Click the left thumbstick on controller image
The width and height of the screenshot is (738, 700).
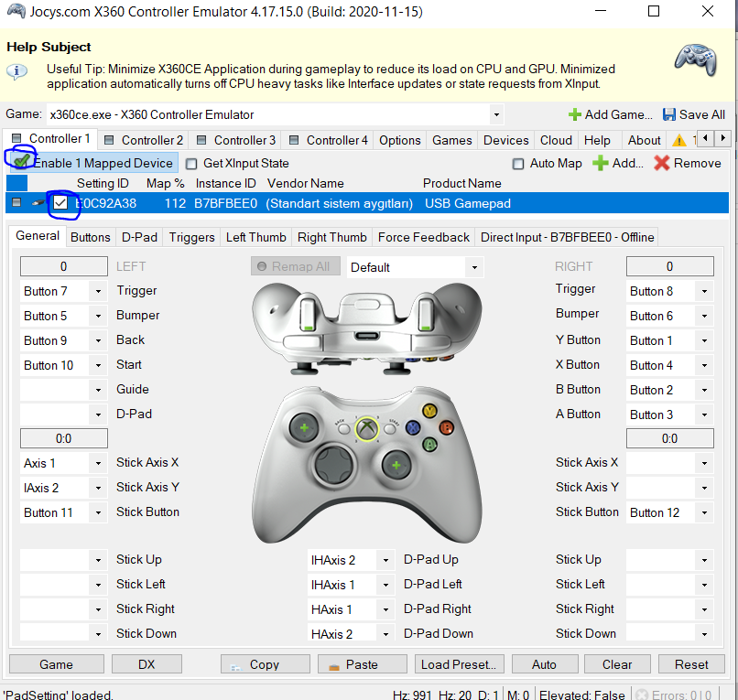304,428
